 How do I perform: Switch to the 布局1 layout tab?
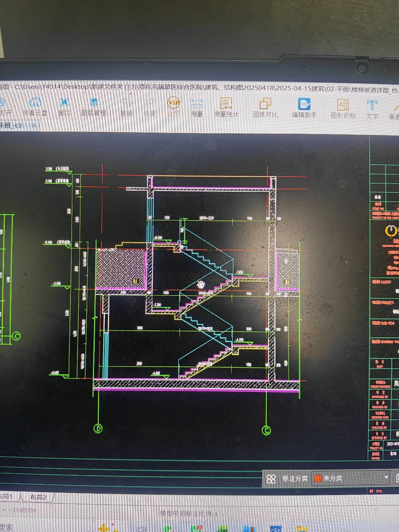click(7, 497)
